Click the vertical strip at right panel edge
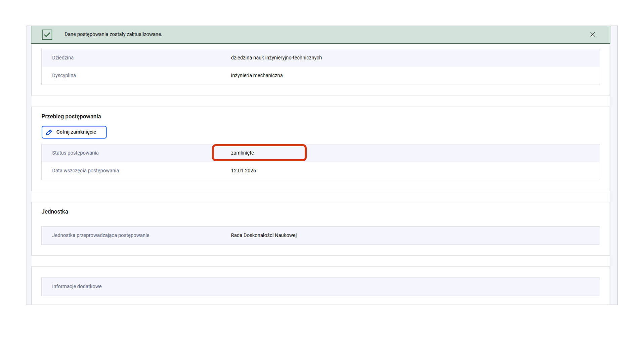This screenshot has width=644, height=338. pos(614,168)
